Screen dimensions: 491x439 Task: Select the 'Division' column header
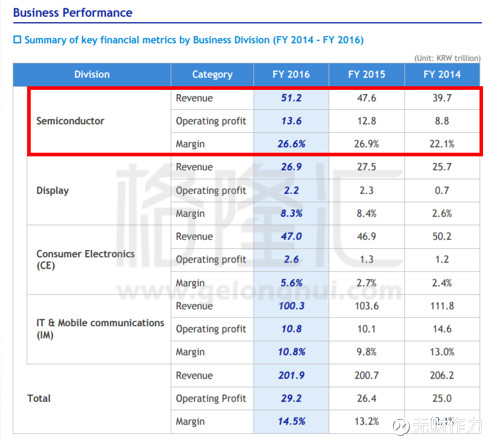tap(92, 74)
